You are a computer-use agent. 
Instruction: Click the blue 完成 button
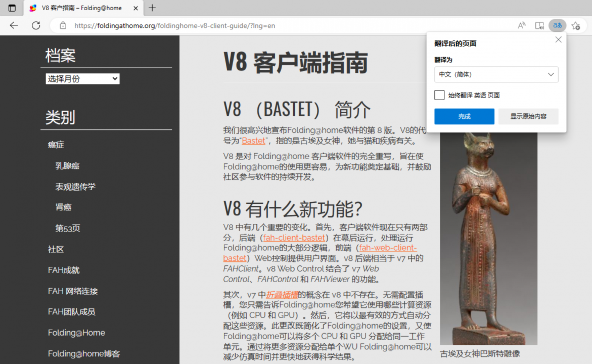(464, 116)
